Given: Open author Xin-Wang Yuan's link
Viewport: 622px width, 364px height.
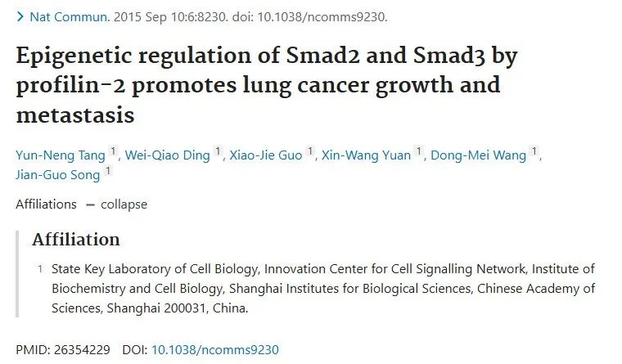Looking at the screenshot, I should pyautogui.click(x=366, y=155).
